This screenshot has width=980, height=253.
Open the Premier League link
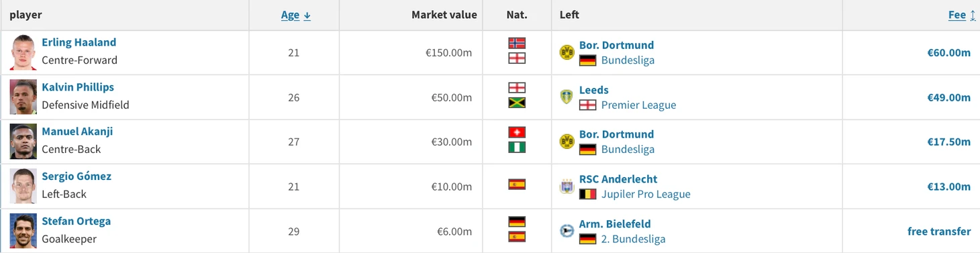pos(638,105)
